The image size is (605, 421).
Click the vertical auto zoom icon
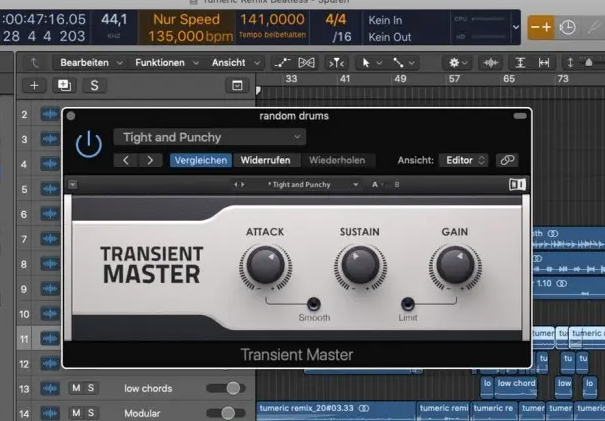coord(520,63)
